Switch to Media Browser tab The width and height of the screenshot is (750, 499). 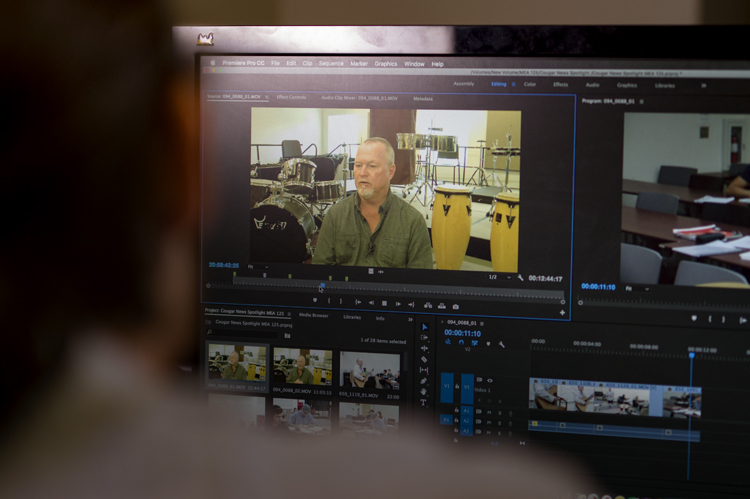313,315
